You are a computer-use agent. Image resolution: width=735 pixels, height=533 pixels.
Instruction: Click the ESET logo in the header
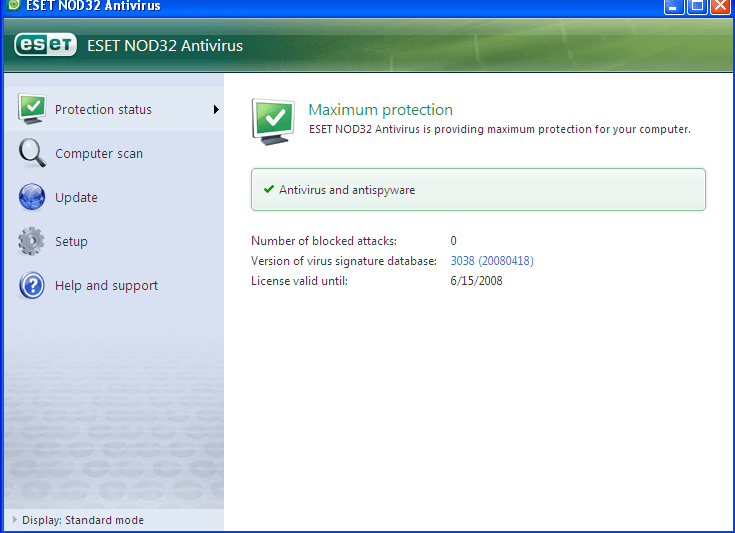45,45
